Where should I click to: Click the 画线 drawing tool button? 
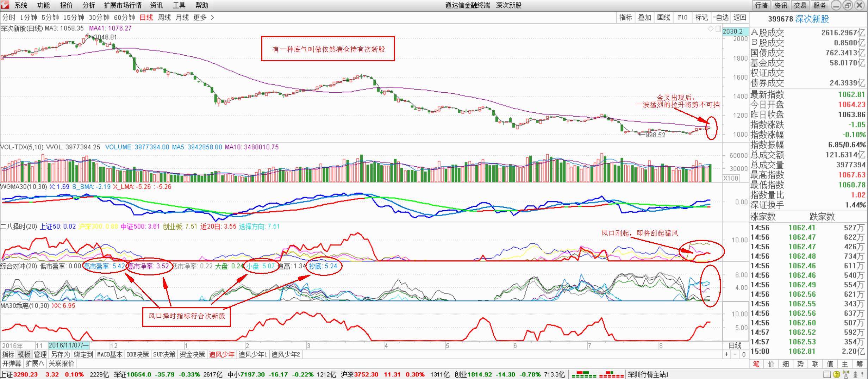click(663, 18)
